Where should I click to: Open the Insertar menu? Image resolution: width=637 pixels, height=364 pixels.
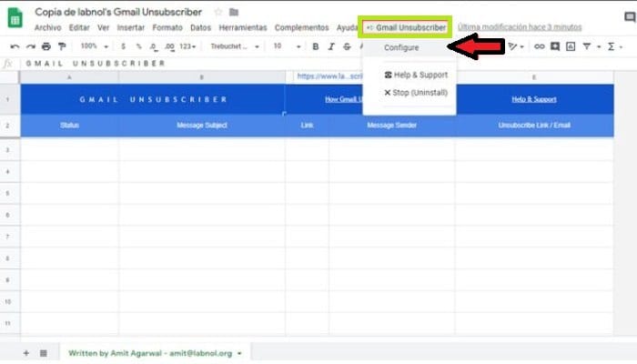click(x=131, y=27)
